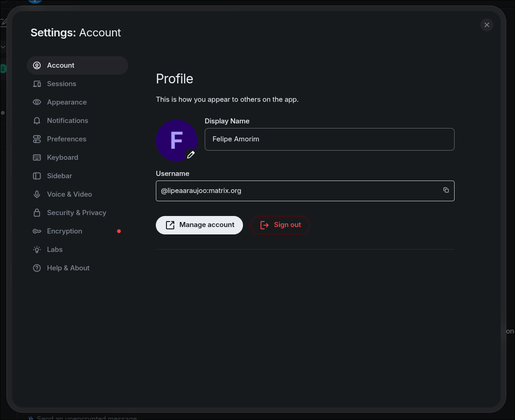Image resolution: width=515 pixels, height=420 pixels.
Task: Click the Appearance eye icon
Action: pos(37,102)
